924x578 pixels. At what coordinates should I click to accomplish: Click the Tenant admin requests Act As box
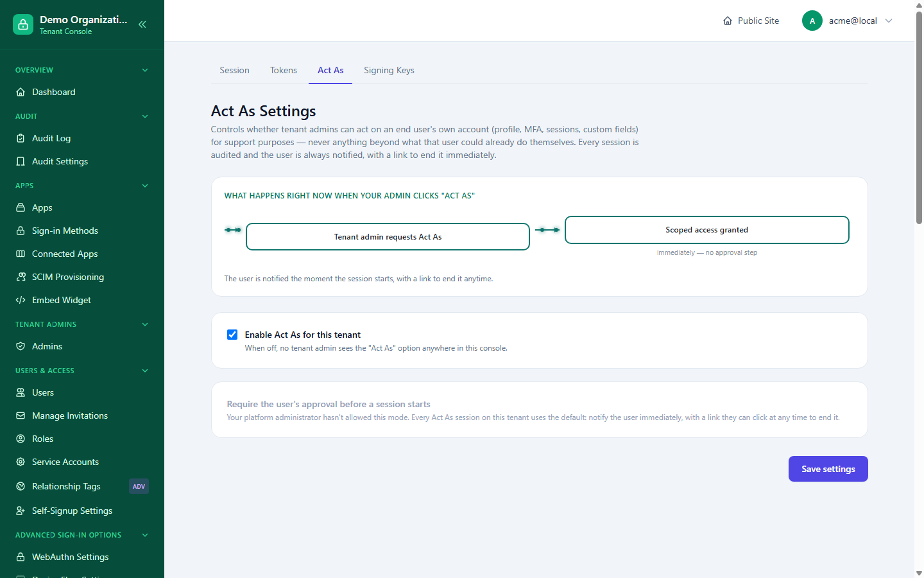pos(388,236)
